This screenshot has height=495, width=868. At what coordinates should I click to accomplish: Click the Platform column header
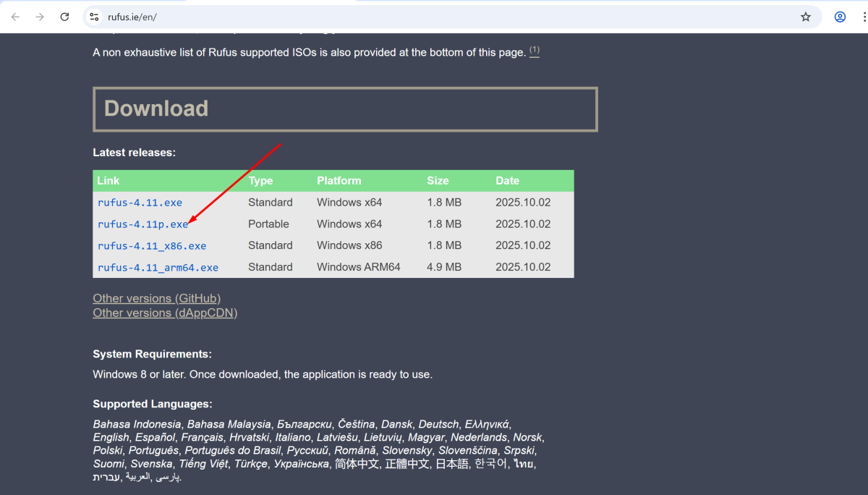(x=339, y=181)
